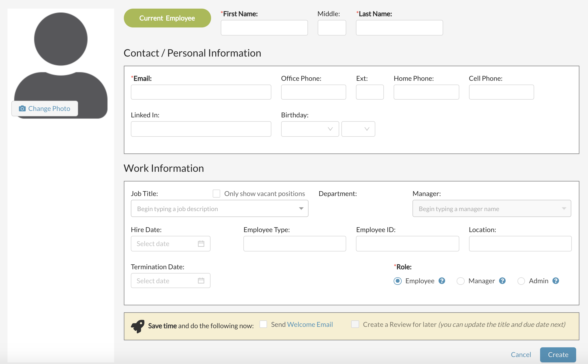Image resolution: width=588 pixels, height=364 pixels.
Task: Click help icon next to Employee role
Action: coord(442,281)
